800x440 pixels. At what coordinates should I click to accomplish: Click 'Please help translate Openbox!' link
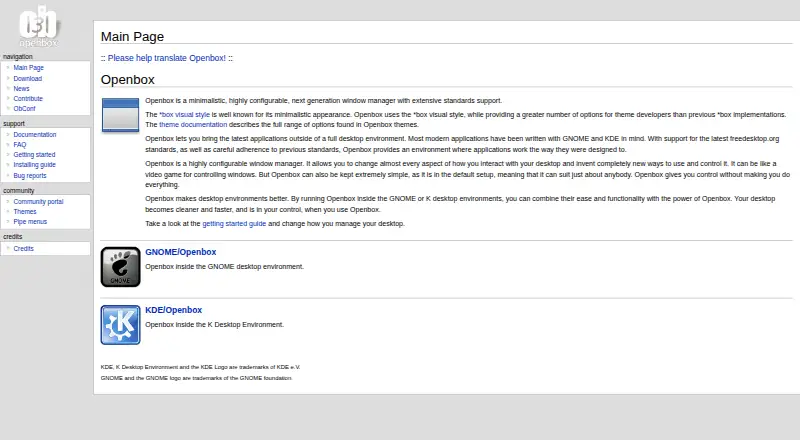[167, 58]
